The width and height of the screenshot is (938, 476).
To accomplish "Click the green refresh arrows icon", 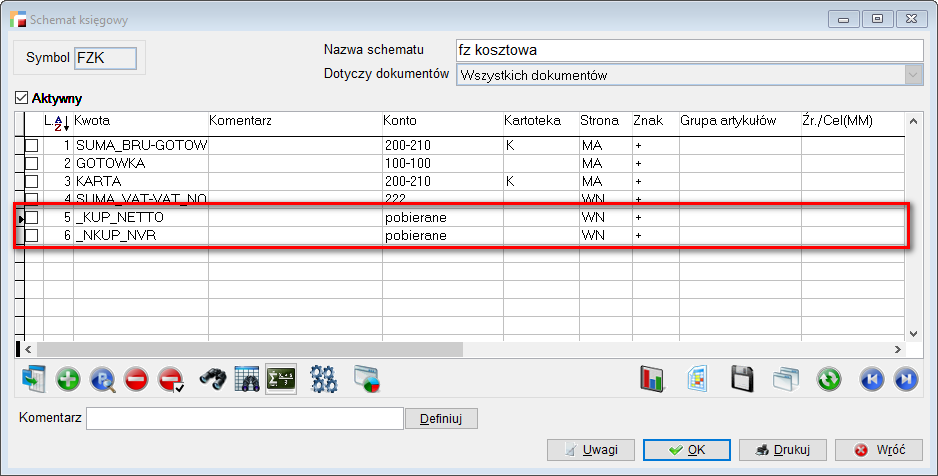I will point(828,380).
